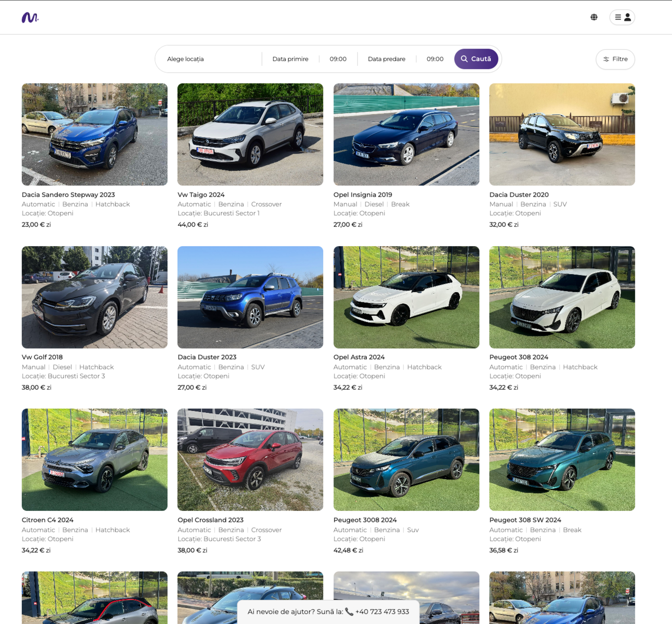Open the Vw Taigo 2024 photo
The height and width of the screenshot is (624, 672).
tap(250, 134)
